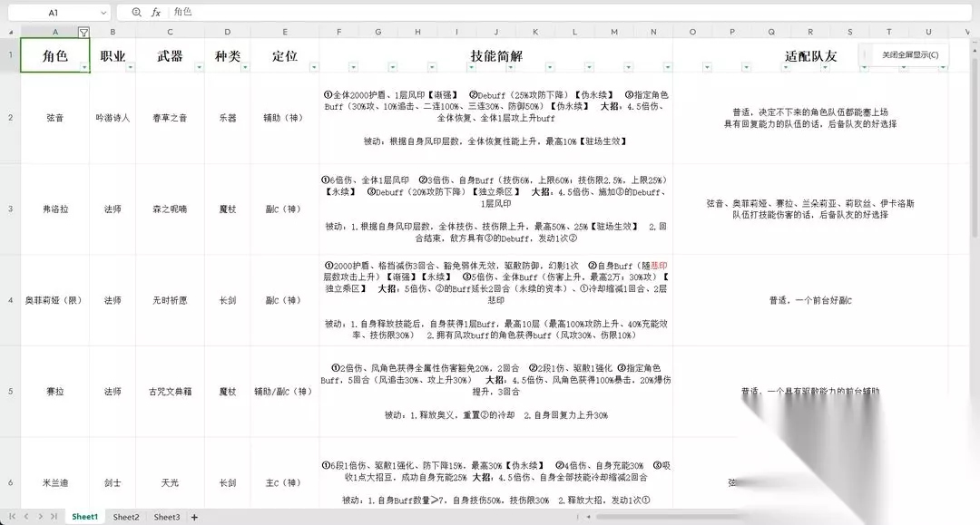980x525 pixels.
Task: Select the cell containing 无时祈愿
Action: [170, 300]
